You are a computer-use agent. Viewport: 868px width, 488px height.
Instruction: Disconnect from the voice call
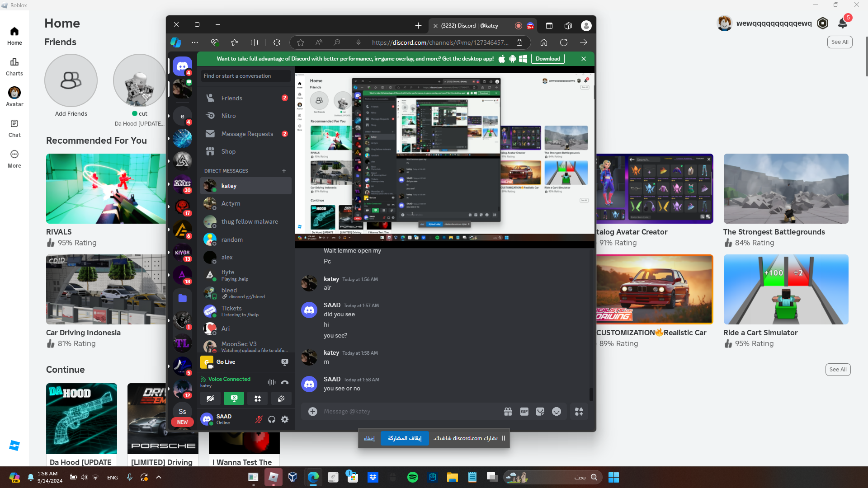tap(285, 382)
